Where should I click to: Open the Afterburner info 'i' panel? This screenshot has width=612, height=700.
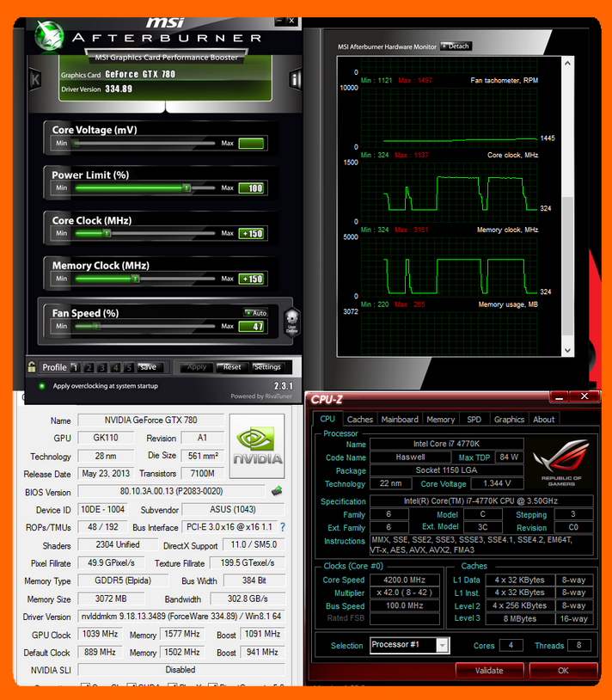coord(295,79)
